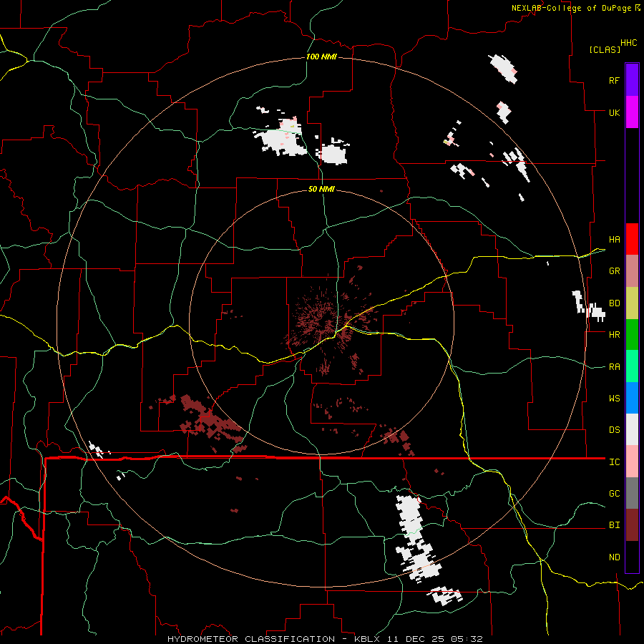Click the GC gray legend color swatch
This screenshot has width=644, height=644.
point(632,493)
